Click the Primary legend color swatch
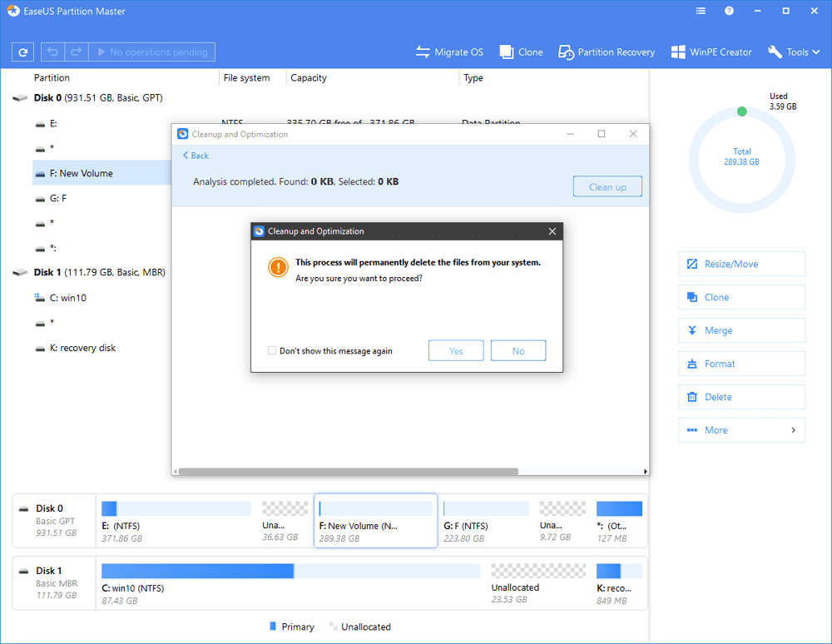 (273, 626)
